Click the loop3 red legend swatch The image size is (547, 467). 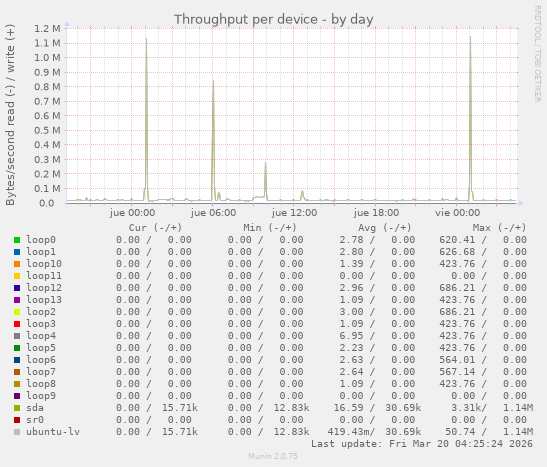pyautogui.click(x=17, y=324)
